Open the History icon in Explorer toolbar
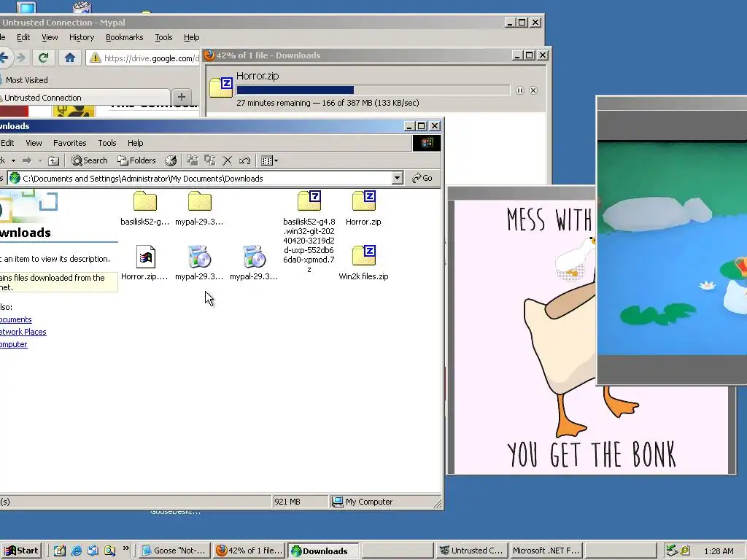 (171, 160)
